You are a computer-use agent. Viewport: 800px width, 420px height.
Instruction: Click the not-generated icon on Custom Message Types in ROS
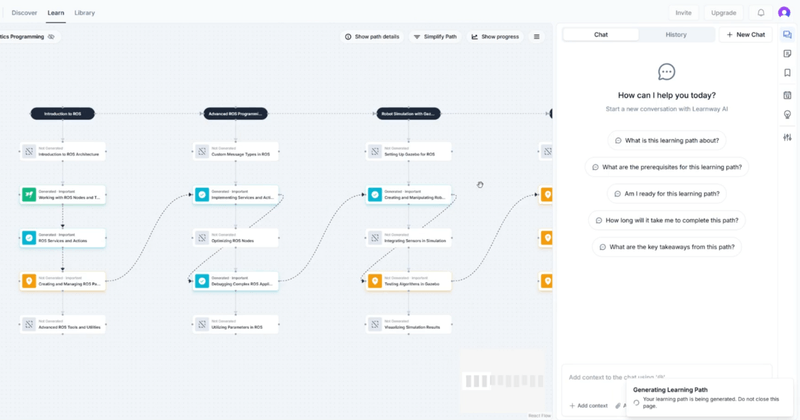[x=202, y=152]
